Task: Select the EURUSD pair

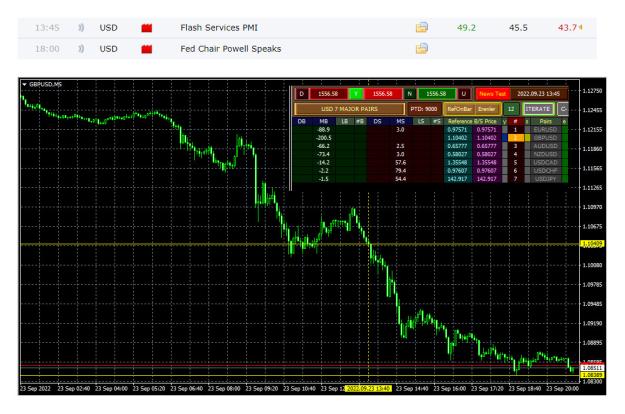Action: (545, 129)
